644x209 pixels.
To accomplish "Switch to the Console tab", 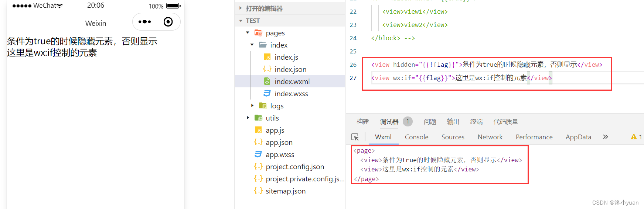I will (x=416, y=137).
